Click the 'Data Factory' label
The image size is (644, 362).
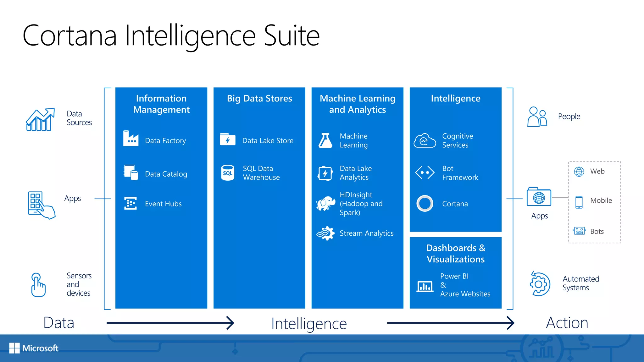pos(165,141)
